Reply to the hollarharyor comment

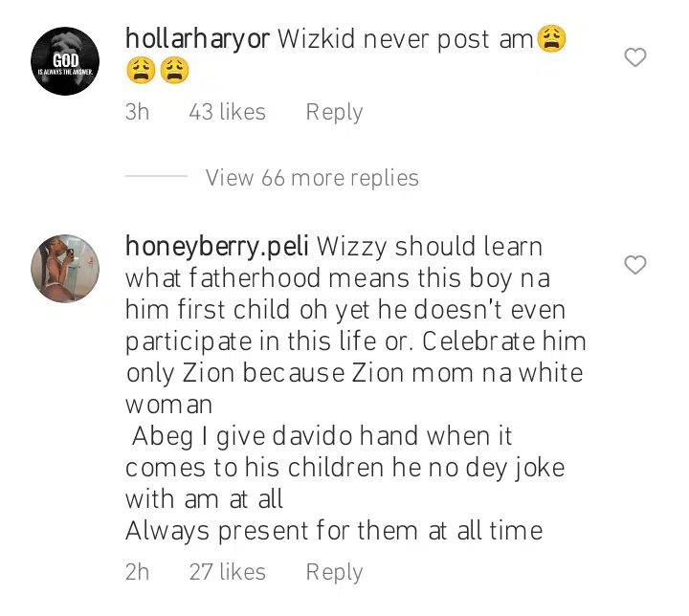pos(334,113)
